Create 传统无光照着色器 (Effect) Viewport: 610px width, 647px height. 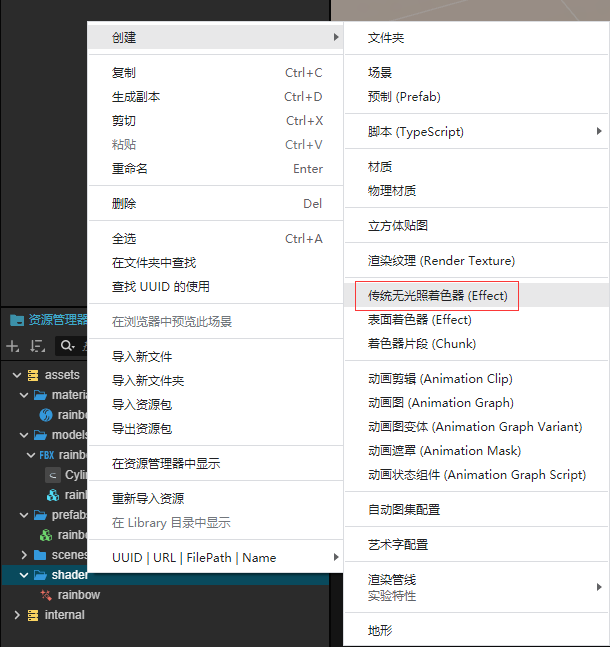(x=477, y=296)
